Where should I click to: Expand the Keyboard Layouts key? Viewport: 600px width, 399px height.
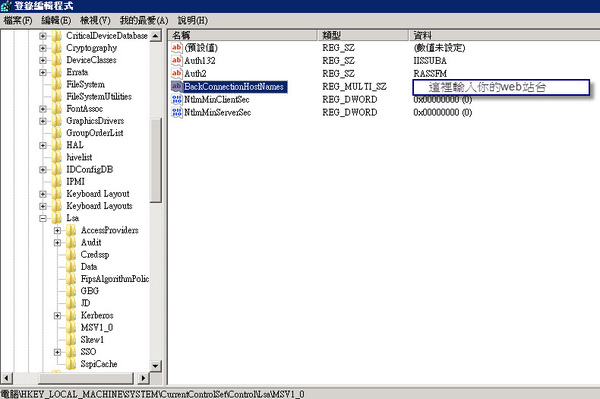pyautogui.click(x=43, y=206)
